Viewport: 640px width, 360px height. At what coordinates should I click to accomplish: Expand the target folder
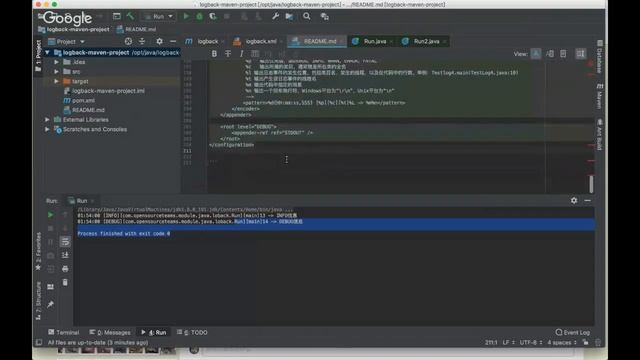click(56, 82)
